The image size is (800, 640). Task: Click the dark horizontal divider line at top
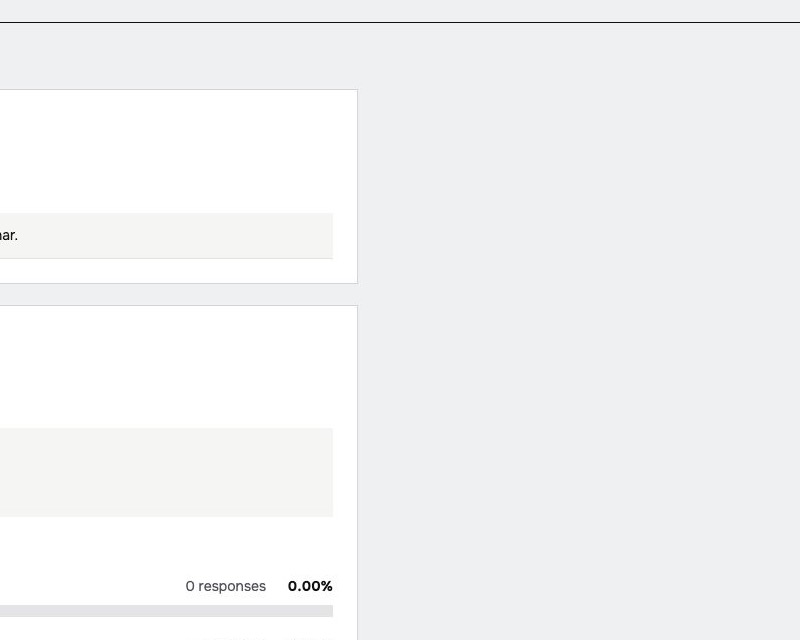coord(400,22)
